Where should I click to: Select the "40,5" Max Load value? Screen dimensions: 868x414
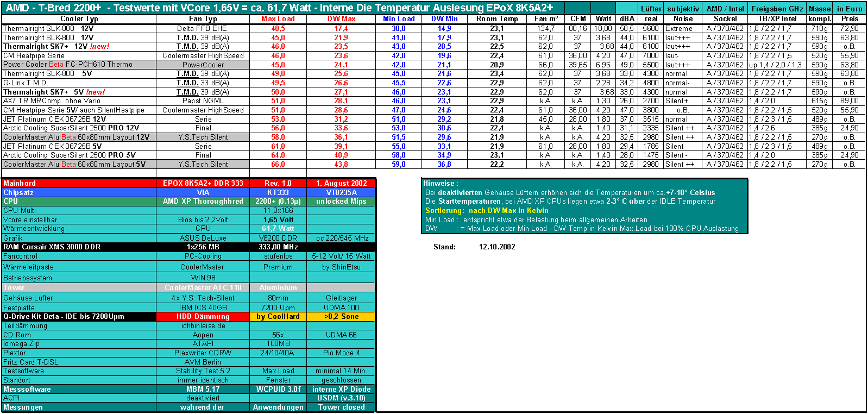click(x=278, y=28)
